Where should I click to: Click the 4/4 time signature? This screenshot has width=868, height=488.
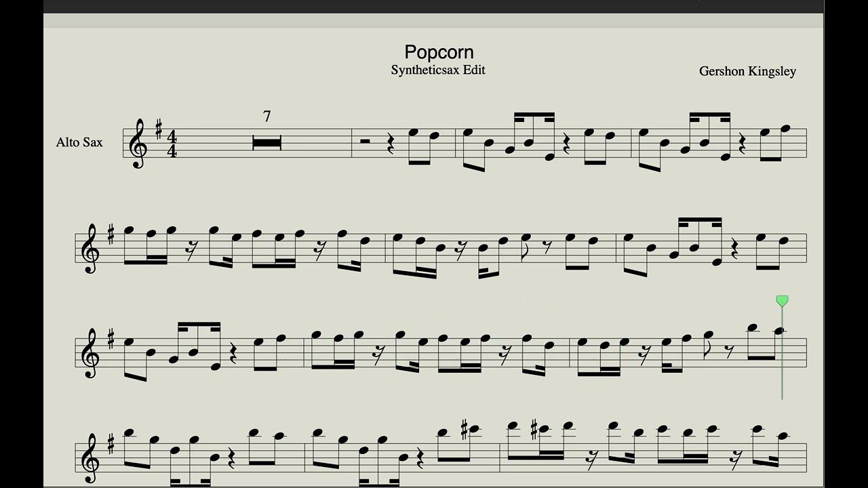click(172, 143)
